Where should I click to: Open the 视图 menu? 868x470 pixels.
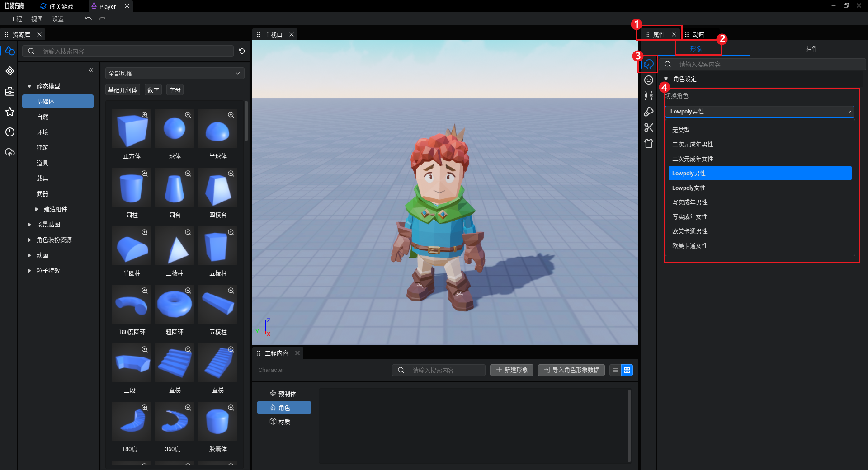tap(37, 19)
